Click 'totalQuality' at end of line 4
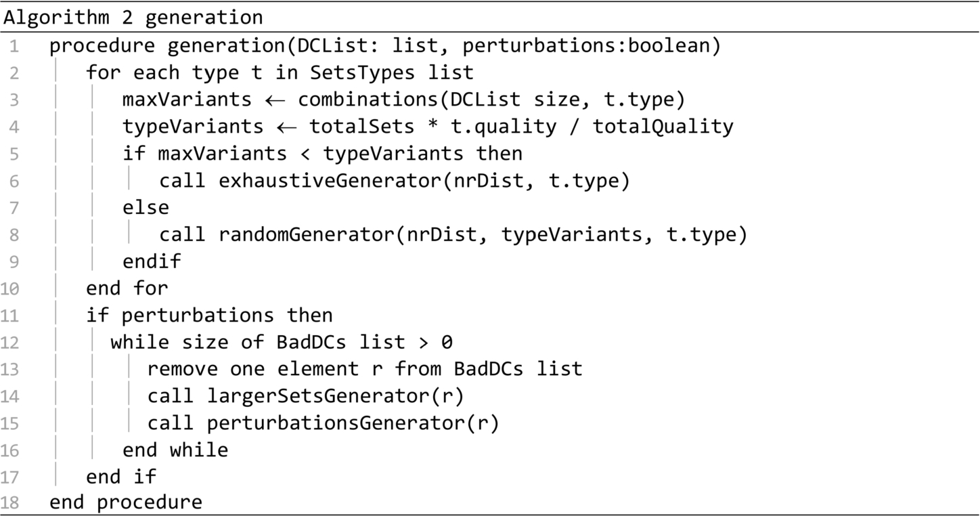Image resolution: width=980 pixels, height=516 pixels. [x=663, y=127]
